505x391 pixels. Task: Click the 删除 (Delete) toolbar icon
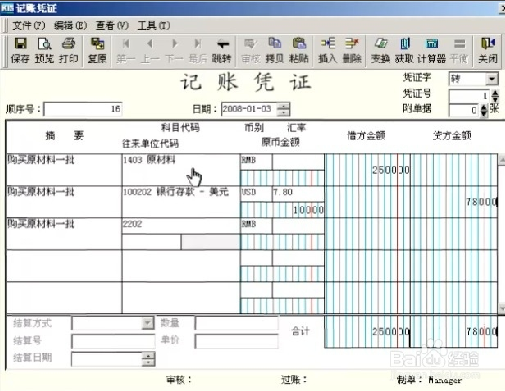(x=352, y=50)
